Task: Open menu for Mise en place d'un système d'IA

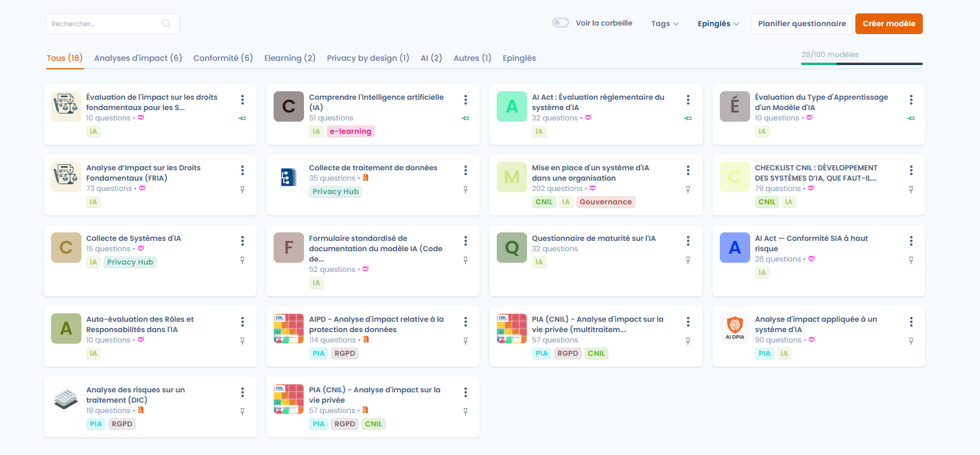Action: pos(688,170)
